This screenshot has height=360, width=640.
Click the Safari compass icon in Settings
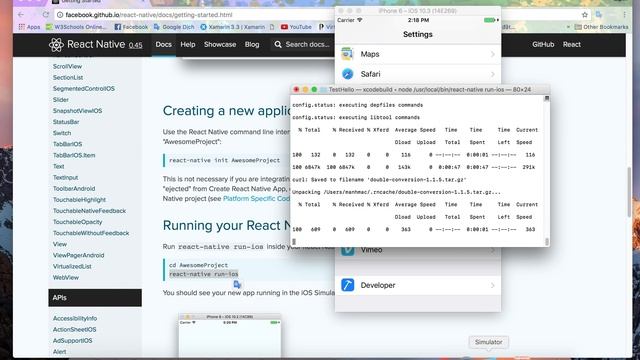click(x=347, y=74)
